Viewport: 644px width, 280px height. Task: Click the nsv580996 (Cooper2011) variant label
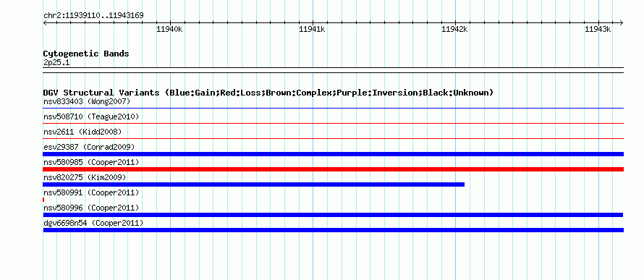click(91, 208)
